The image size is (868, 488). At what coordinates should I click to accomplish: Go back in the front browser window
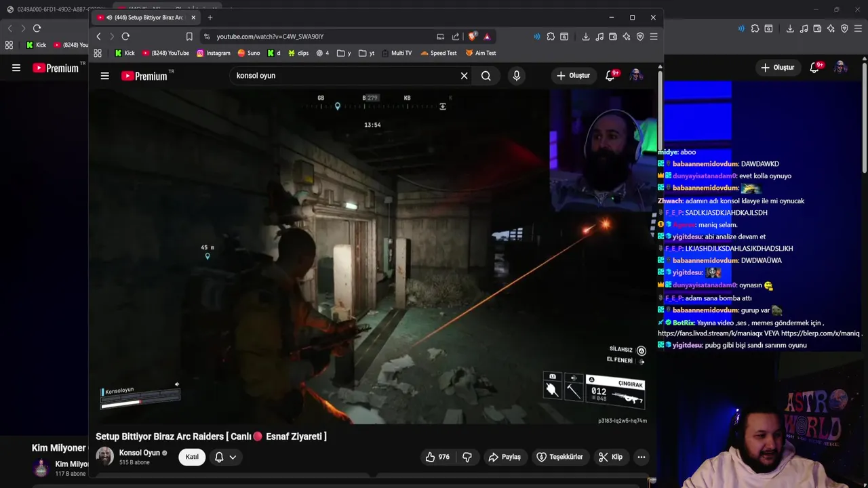click(98, 37)
